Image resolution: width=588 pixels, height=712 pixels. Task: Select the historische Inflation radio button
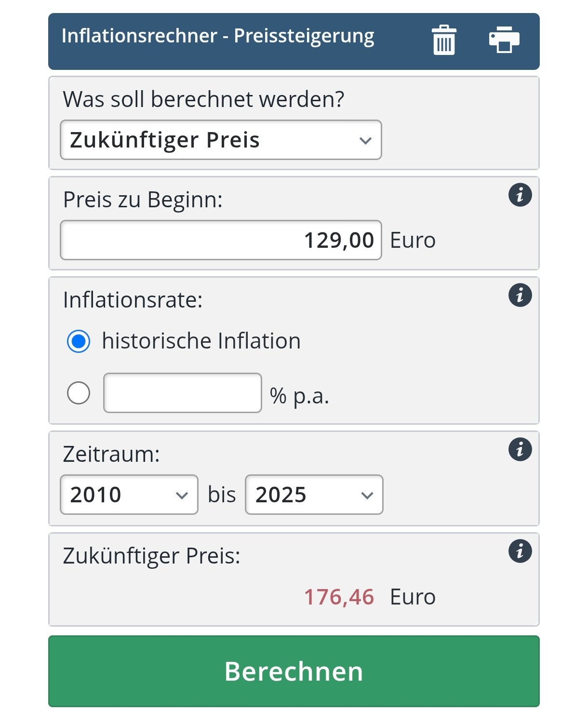coord(79,341)
